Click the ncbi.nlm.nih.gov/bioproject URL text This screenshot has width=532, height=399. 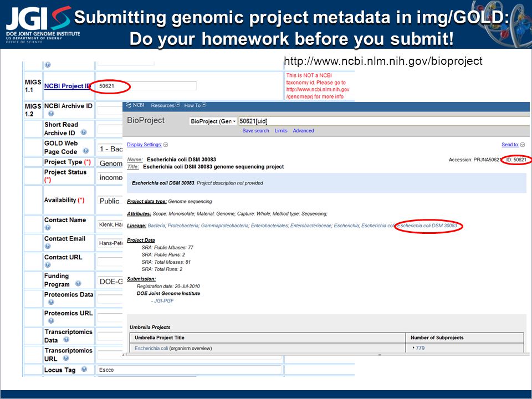click(x=383, y=61)
